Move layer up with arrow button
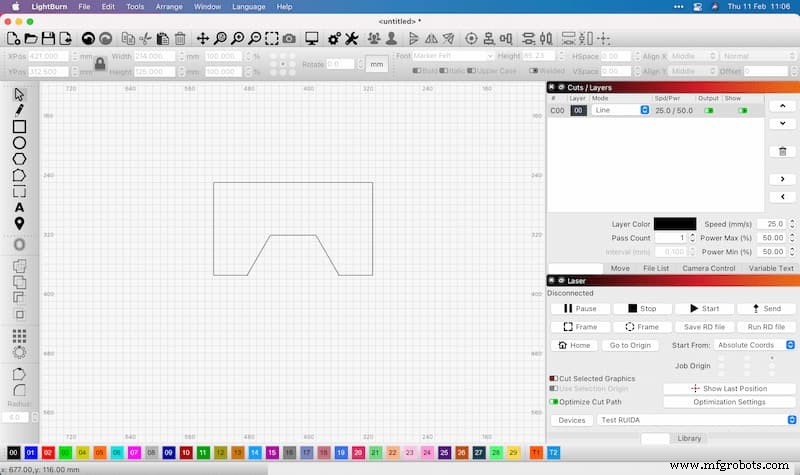Screen dimensions: 800x475 pos(782,106)
